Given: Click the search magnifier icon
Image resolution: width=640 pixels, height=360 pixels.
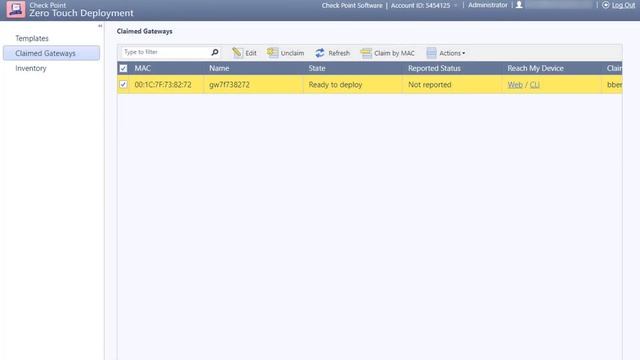Looking at the screenshot, I should 215,52.
